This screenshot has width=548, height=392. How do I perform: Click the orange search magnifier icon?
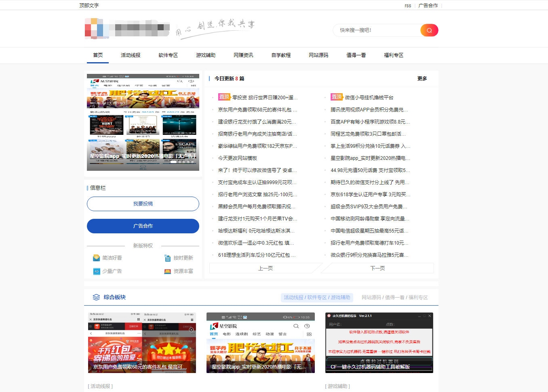[x=429, y=30]
